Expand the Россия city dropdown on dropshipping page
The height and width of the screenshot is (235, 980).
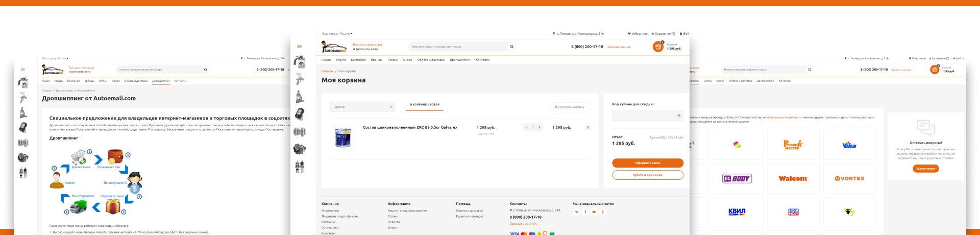[63, 58]
